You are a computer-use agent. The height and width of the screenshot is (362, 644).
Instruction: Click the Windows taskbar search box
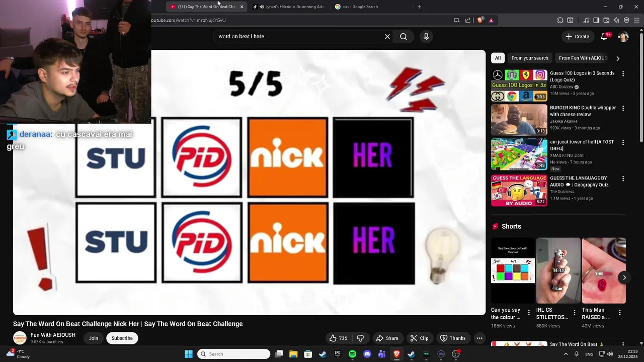click(x=233, y=354)
